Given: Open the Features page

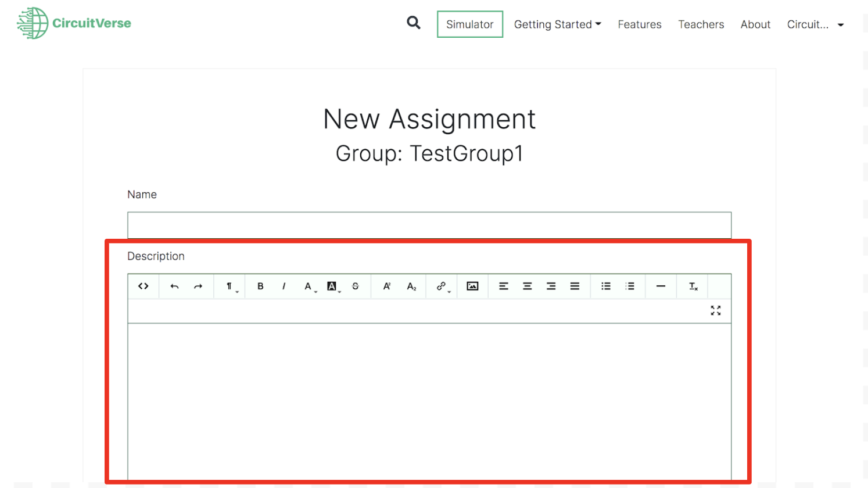Looking at the screenshot, I should click(639, 24).
